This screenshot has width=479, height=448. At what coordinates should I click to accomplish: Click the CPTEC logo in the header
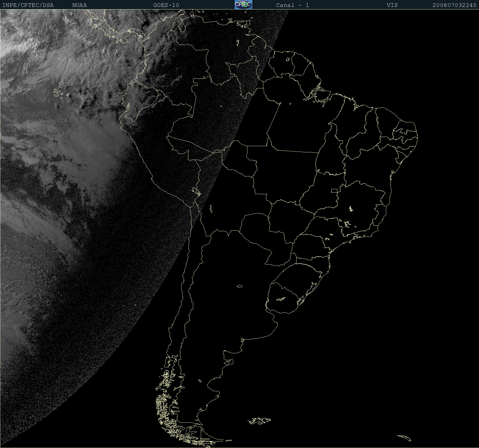point(243,5)
